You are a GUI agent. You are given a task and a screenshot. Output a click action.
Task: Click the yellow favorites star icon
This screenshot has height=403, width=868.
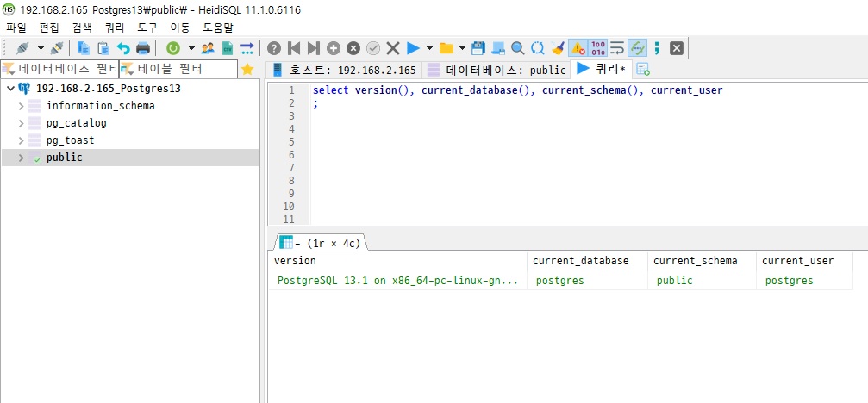[247, 69]
